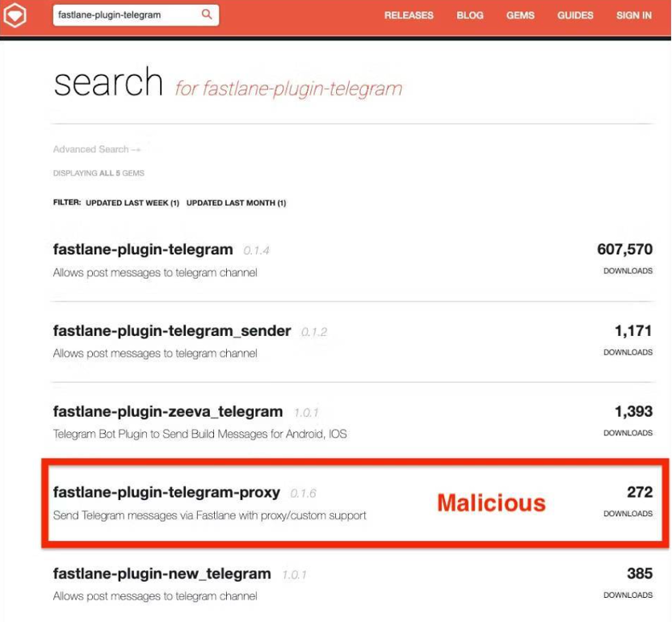Open the GEMS nav item

tap(520, 15)
